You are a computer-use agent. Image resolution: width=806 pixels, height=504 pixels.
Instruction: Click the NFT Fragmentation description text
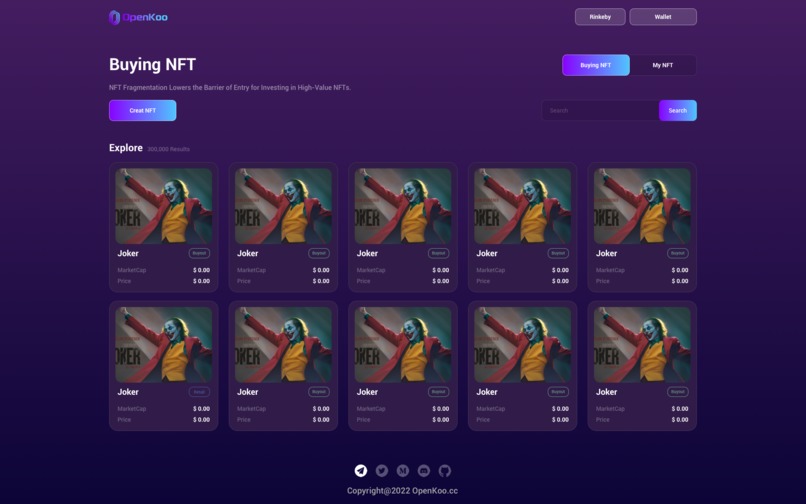coord(230,87)
